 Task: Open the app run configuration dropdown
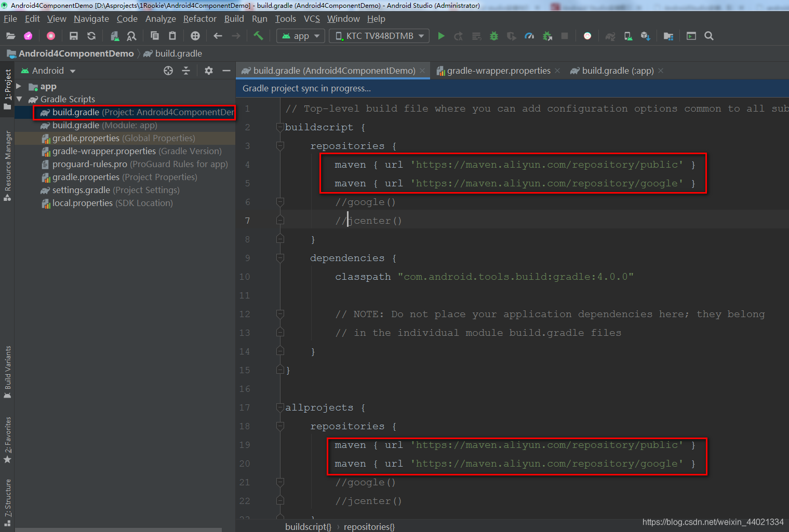tap(301, 36)
